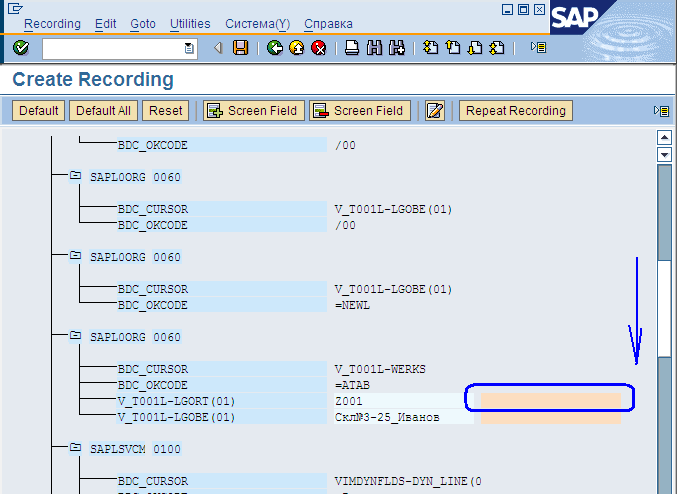The height and width of the screenshot is (494, 677).
Task: Click the Save diskette icon
Action: [240, 47]
